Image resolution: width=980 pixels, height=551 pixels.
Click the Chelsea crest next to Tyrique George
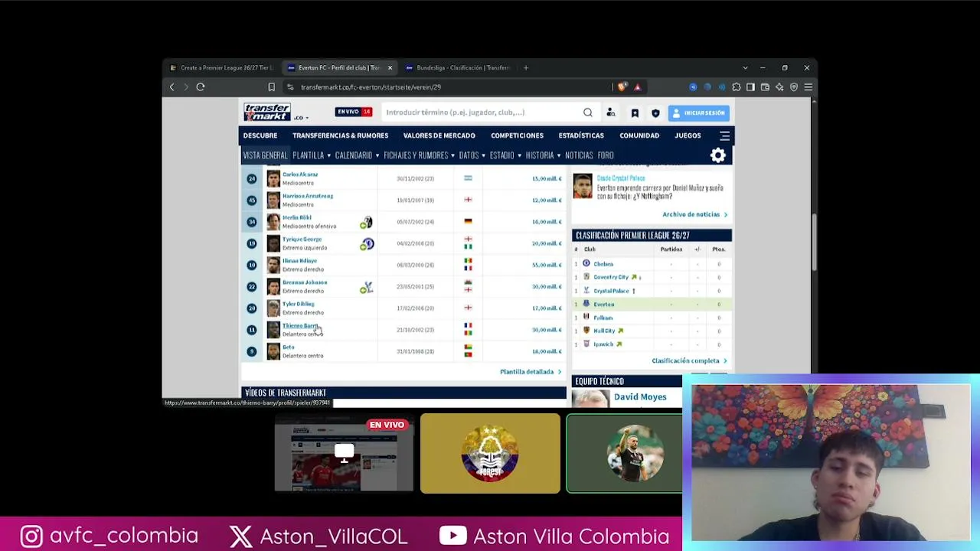[367, 243]
